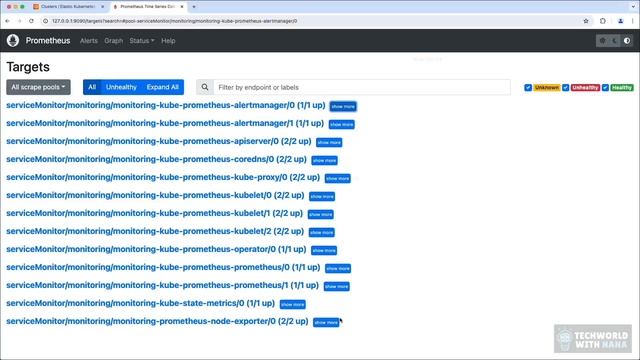Image resolution: width=640 pixels, height=360 pixels.
Task: Toggle the Healthy state checkbox
Action: 605,87
